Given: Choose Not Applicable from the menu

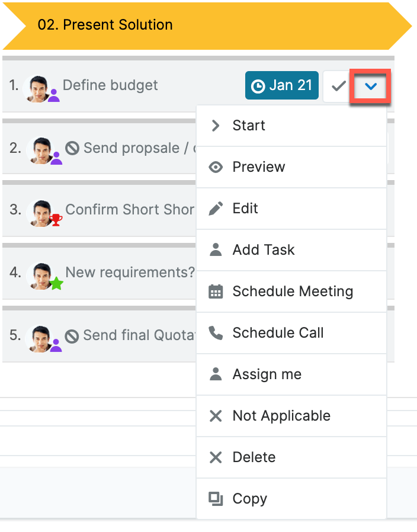Looking at the screenshot, I should click(281, 416).
